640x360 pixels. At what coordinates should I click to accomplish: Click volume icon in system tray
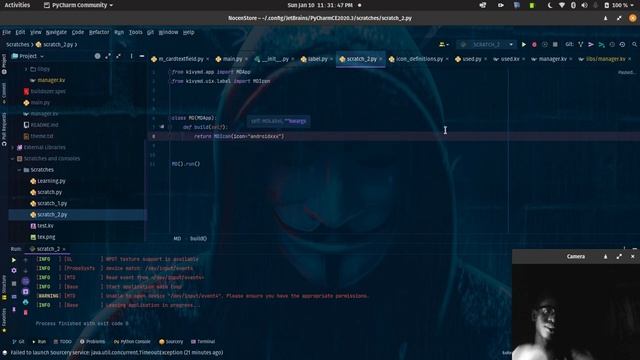584,5
